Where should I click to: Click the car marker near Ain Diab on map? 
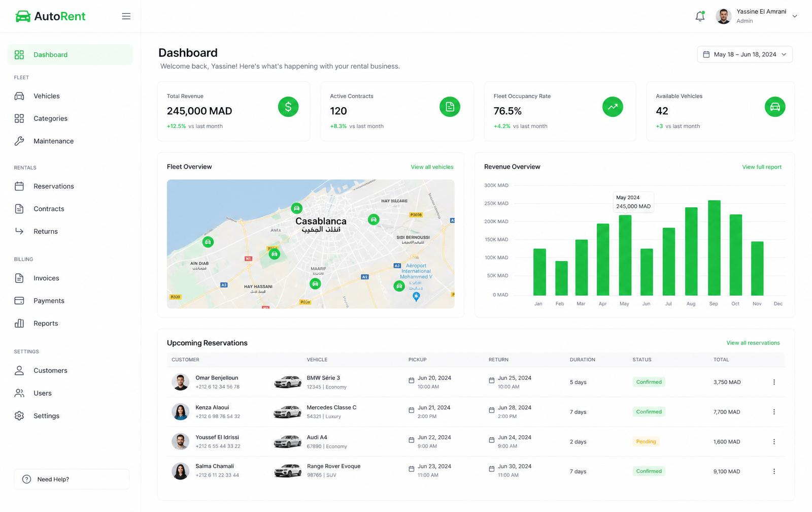tap(208, 242)
